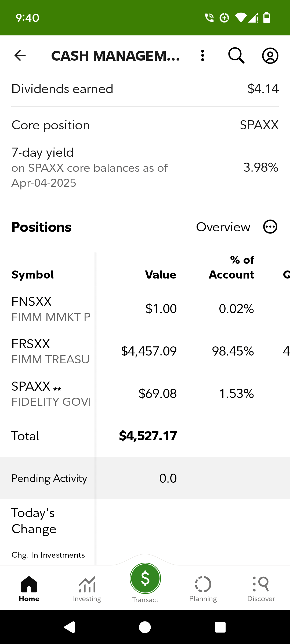
Task: Sort by % of Account header
Action: (231, 267)
